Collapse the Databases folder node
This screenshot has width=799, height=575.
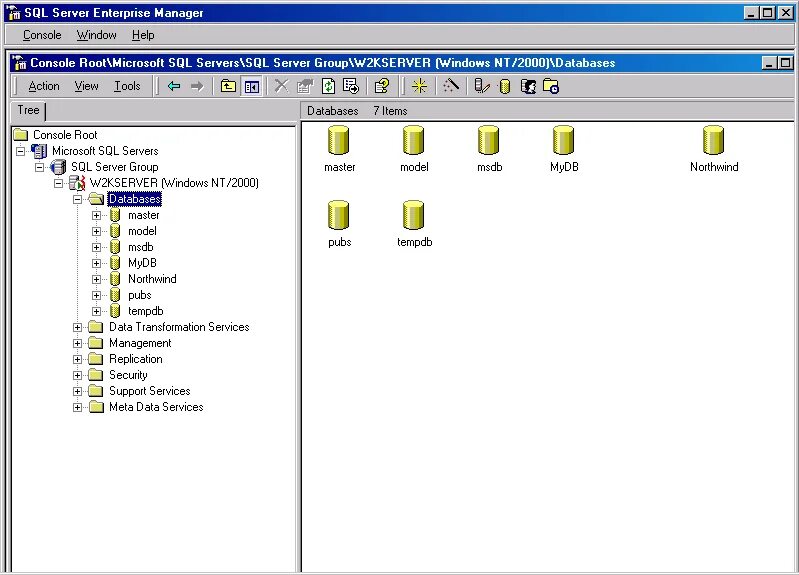pos(77,199)
